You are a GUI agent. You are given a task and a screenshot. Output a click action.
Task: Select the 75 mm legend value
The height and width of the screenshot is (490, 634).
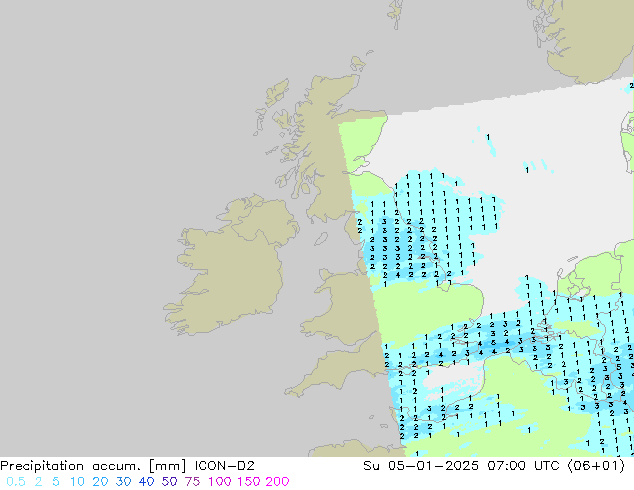pyautogui.click(x=192, y=482)
